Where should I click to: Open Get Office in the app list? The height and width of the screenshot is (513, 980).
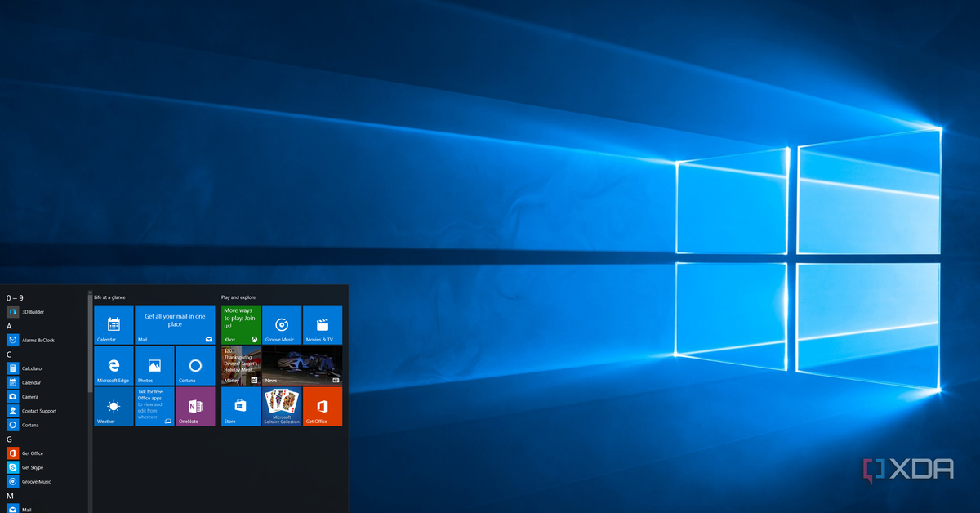(45, 453)
